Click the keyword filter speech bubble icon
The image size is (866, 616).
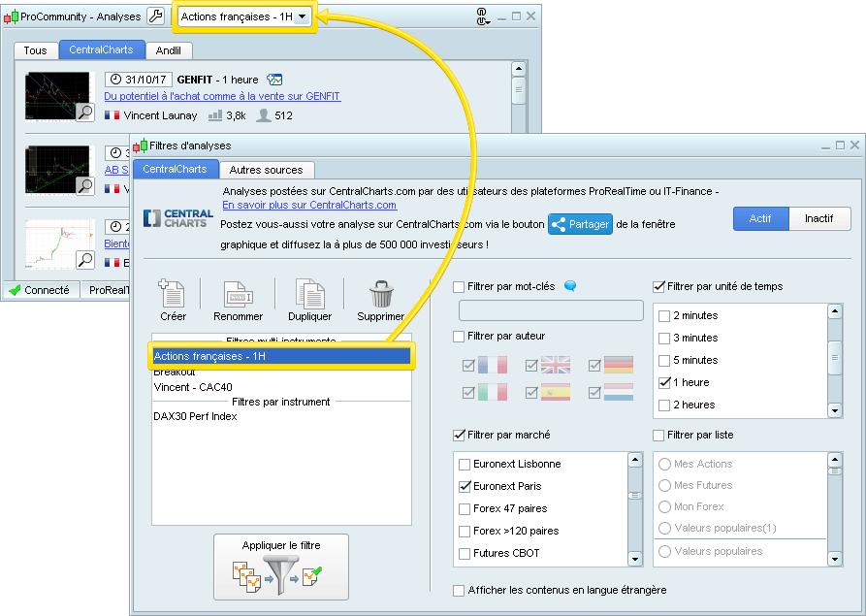coord(570,286)
